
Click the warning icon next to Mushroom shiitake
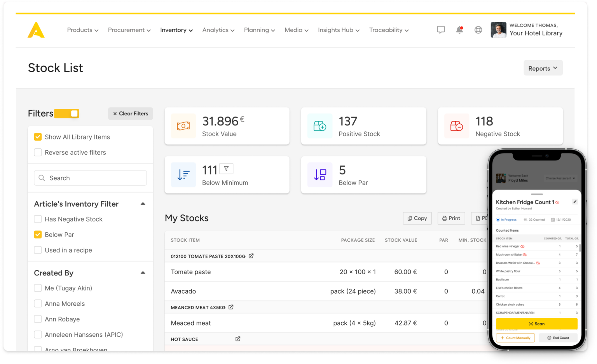click(x=525, y=255)
